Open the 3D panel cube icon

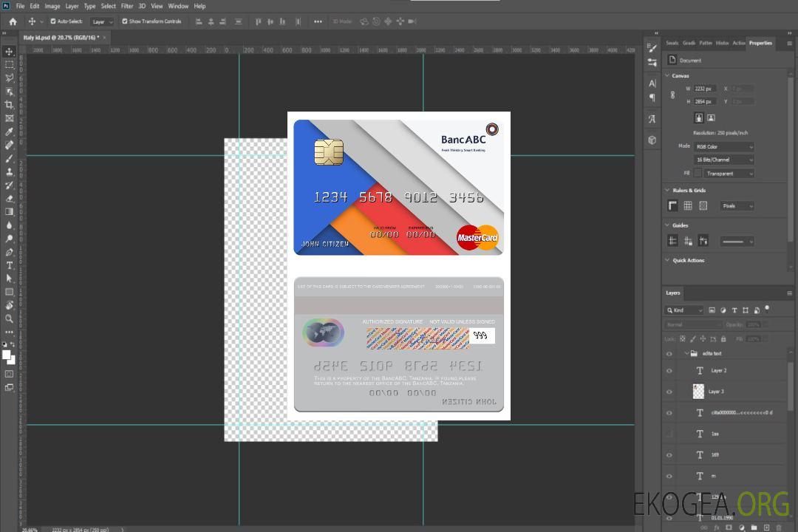652,140
